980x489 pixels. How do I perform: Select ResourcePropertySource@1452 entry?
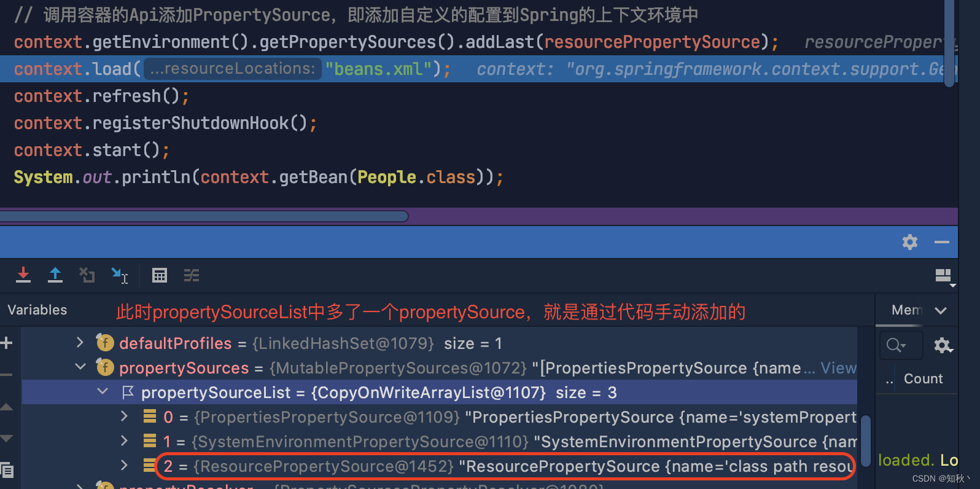(505, 466)
